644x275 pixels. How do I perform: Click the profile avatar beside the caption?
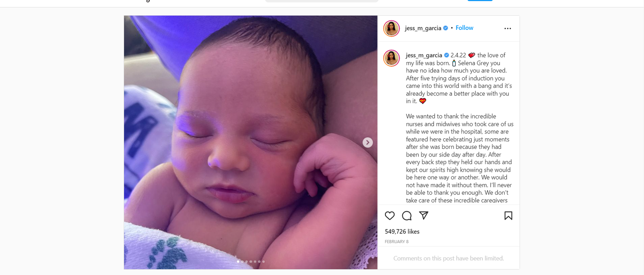click(391, 58)
